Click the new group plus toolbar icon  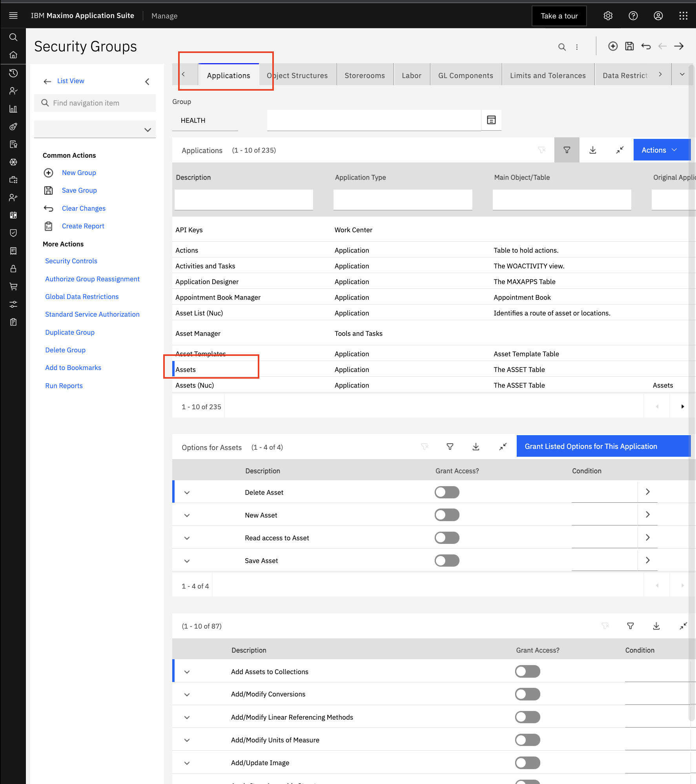click(613, 46)
